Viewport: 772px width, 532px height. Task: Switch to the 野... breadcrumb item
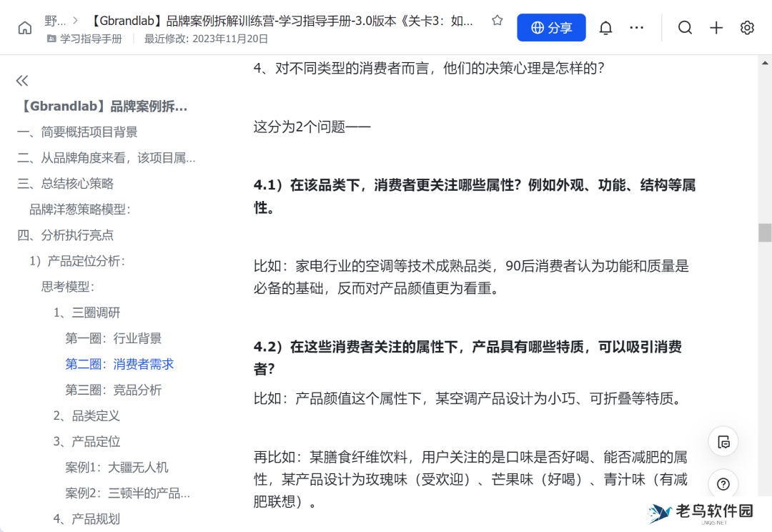(x=55, y=21)
